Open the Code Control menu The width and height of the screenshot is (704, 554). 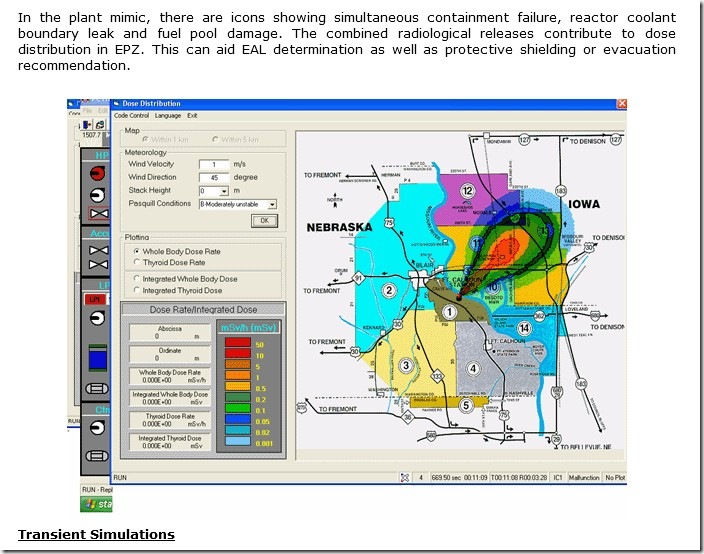(131, 115)
